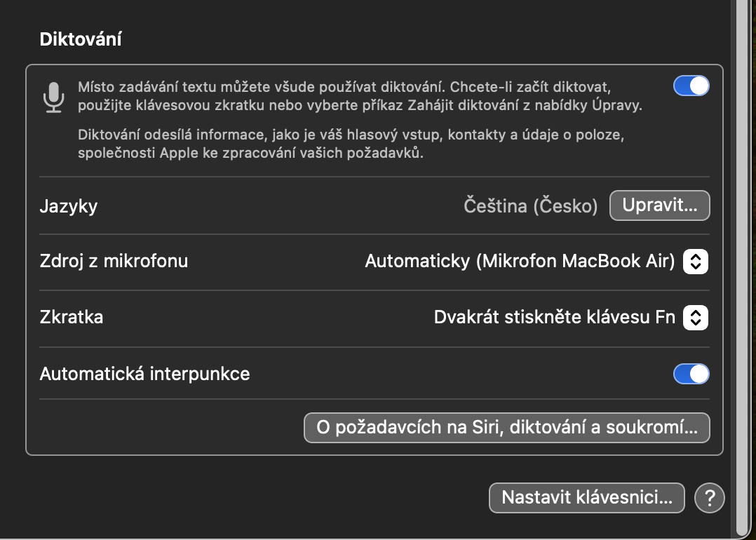
Task: Disable Automatická interpunkce toggle
Action: 691,374
